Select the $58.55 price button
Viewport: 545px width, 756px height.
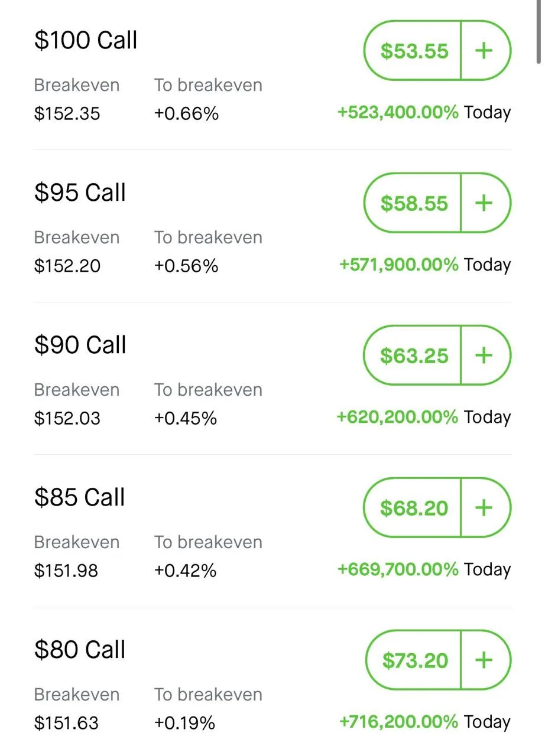coord(413,203)
